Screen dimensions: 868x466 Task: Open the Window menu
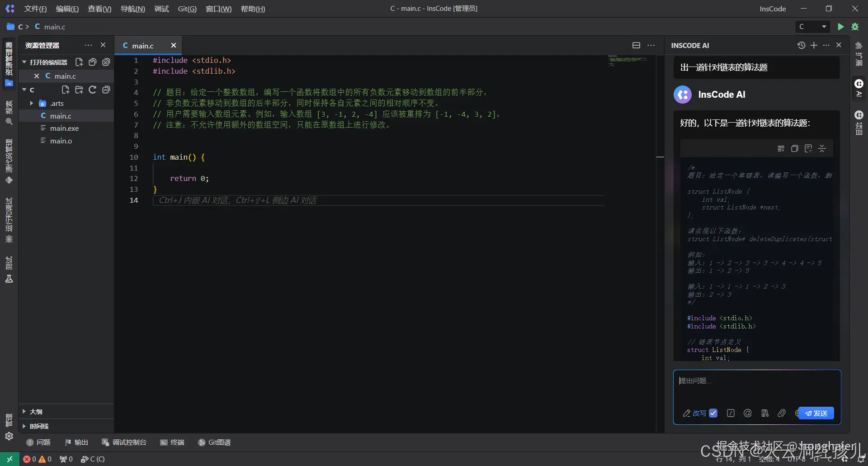coord(218,9)
